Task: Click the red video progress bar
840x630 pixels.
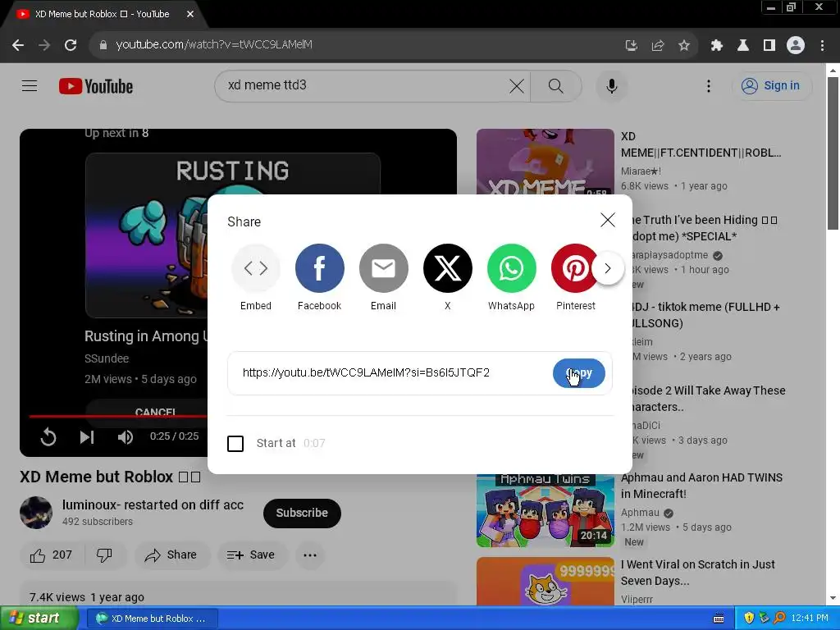Action: (118, 416)
